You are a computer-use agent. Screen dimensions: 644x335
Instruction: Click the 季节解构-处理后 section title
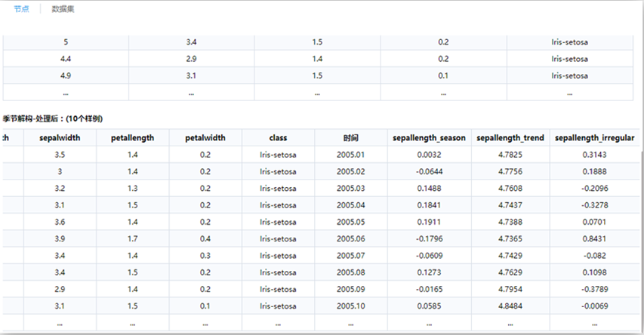pyautogui.click(x=52, y=119)
